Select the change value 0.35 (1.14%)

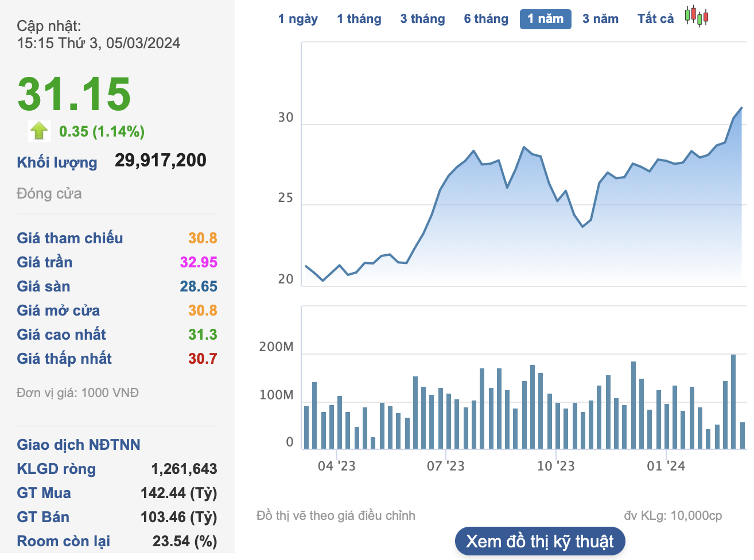pos(102,131)
